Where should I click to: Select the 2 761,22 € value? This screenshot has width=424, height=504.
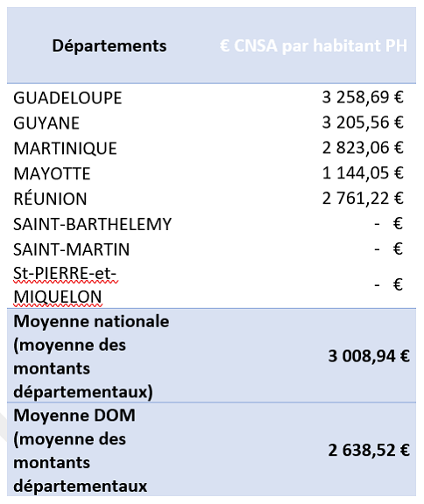363,199
